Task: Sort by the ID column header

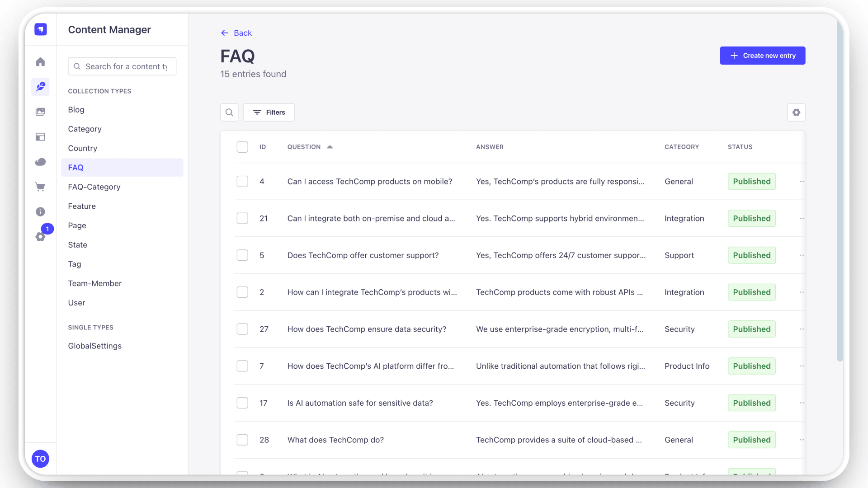Action: [263, 147]
